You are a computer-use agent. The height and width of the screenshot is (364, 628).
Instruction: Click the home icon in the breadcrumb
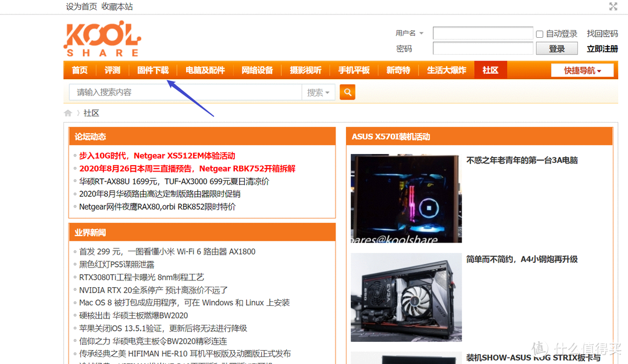(x=67, y=113)
